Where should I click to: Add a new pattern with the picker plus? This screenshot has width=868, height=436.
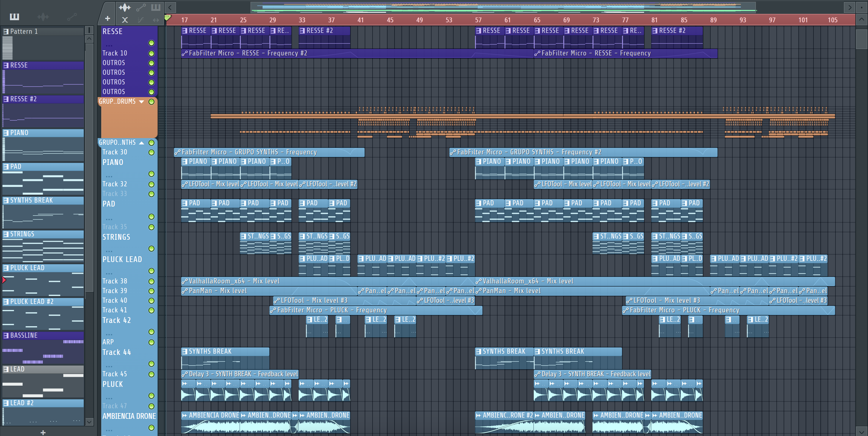[x=43, y=432]
